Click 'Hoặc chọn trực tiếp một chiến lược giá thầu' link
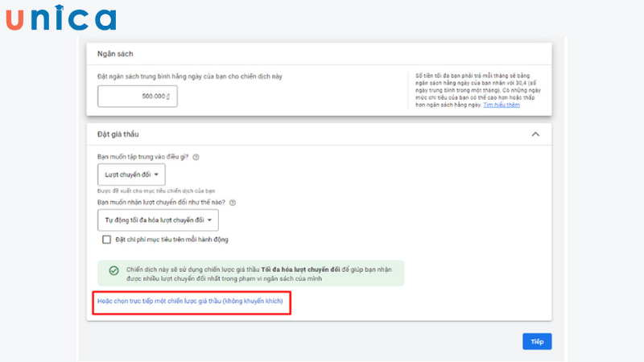This screenshot has width=644, height=362. (190, 301)
